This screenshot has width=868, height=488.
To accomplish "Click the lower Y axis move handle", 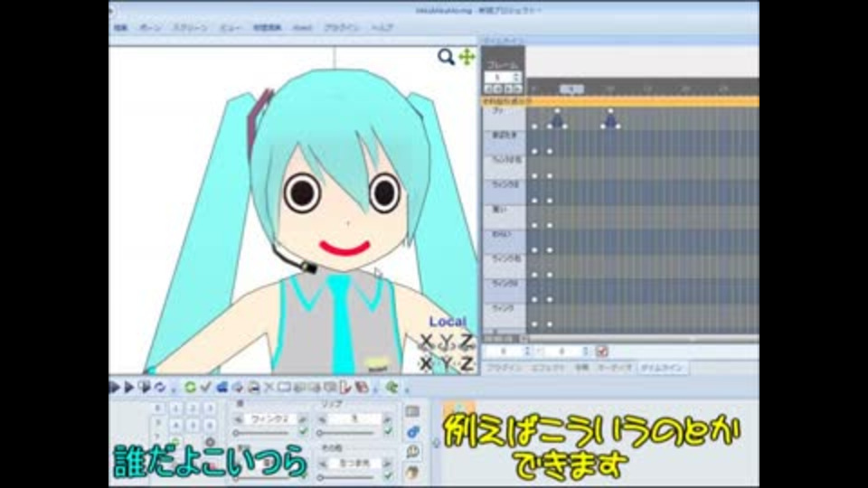I will point(446,363).
